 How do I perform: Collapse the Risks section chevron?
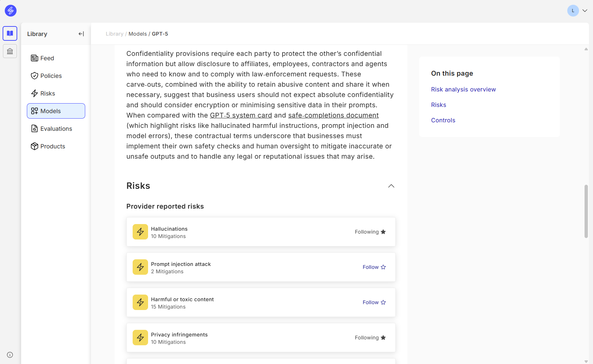click(391, 186)
